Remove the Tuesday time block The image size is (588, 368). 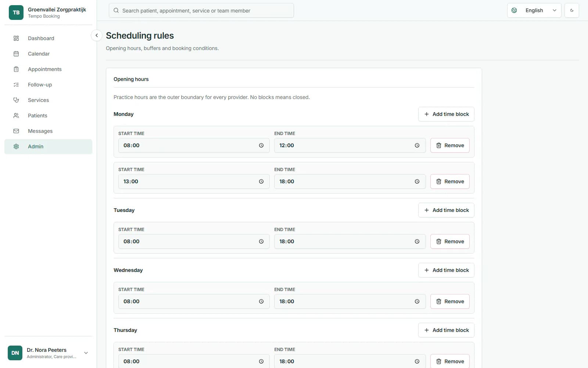450,241
